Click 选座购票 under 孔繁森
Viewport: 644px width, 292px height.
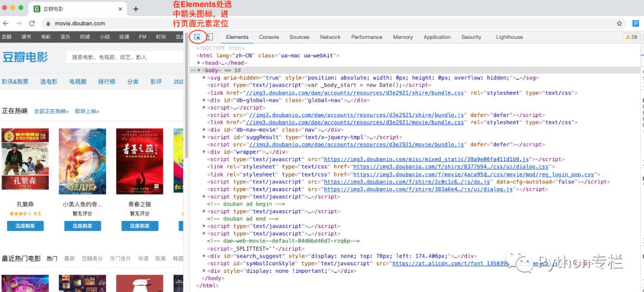tap(25, 226)
